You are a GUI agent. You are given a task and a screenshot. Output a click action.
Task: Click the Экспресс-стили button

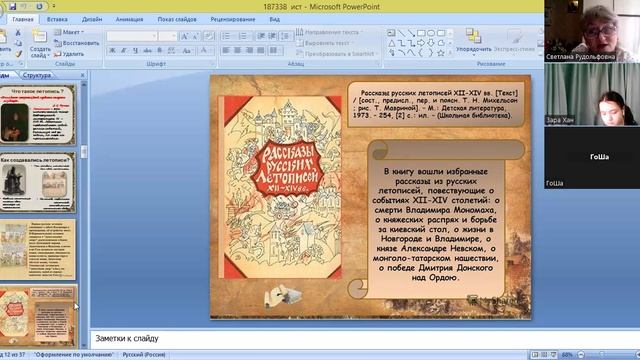[x=514, y=42]
